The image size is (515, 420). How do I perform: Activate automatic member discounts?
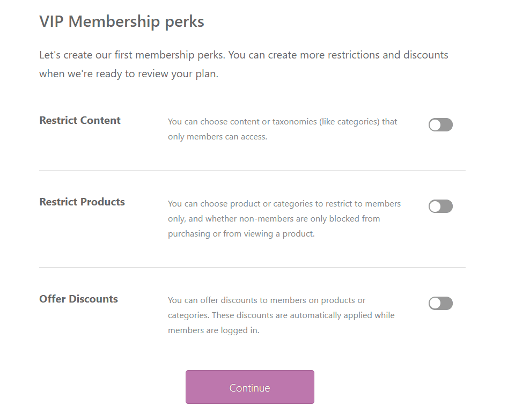click(440, 303)
